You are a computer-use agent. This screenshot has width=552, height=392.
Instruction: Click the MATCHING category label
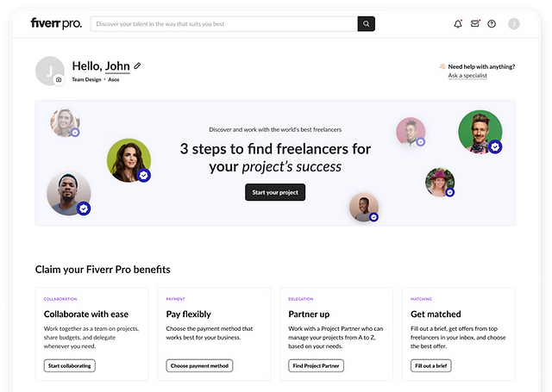pyautogui.click(x=421, y=299)
